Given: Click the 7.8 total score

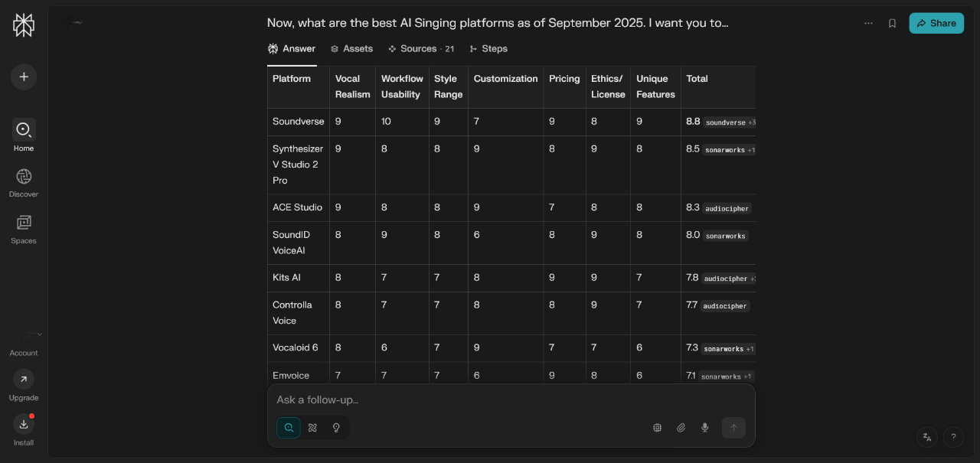Looking at the screenshot, I should point(693,278).
